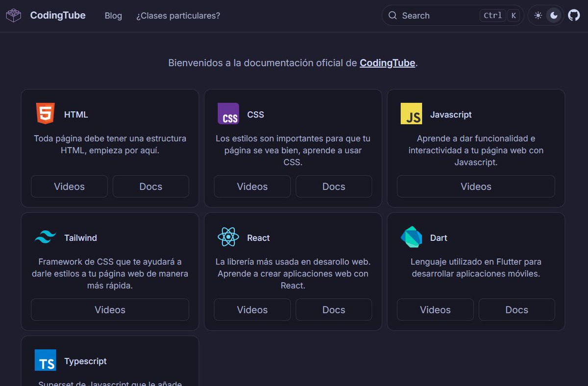Click the CodingTube logo icon in header
588x386 pixels.
pyautogui.click(x=14, y=16)
